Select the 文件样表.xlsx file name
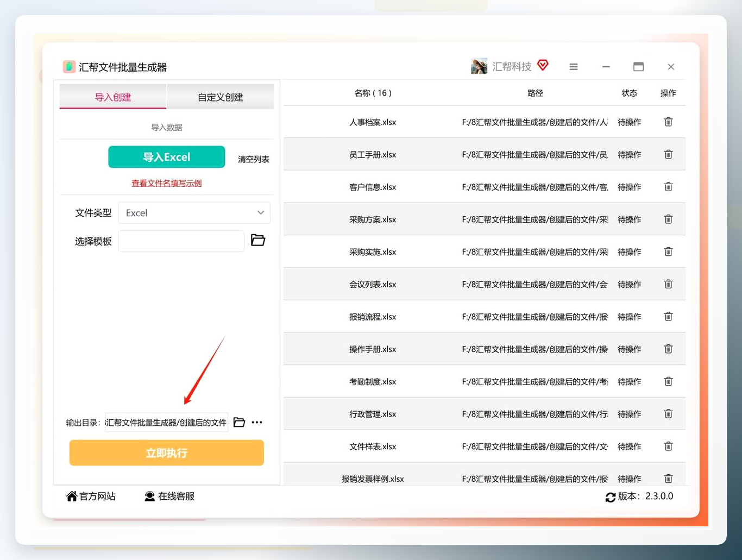This screenshot has height=560, width=742. [373, 446]
